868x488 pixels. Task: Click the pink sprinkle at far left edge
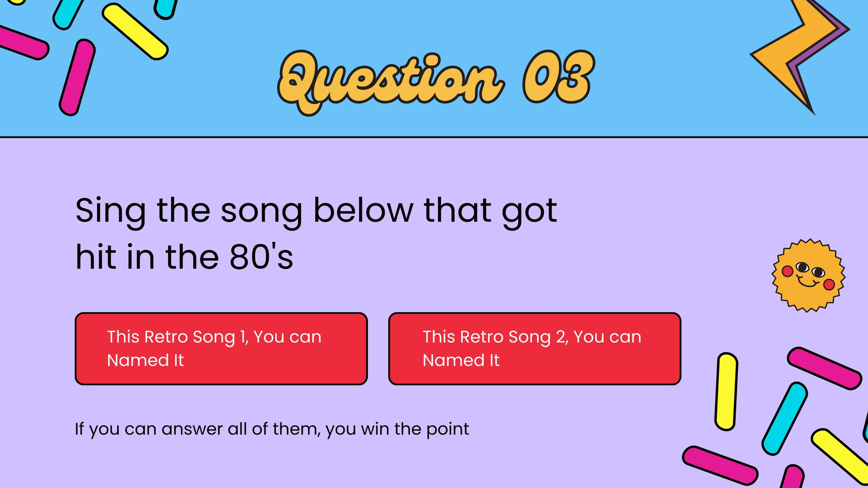tap(22, 42)
